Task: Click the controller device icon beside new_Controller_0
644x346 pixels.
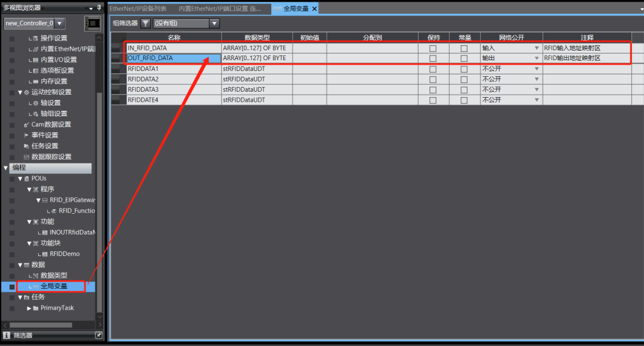Action: (93, 23)
